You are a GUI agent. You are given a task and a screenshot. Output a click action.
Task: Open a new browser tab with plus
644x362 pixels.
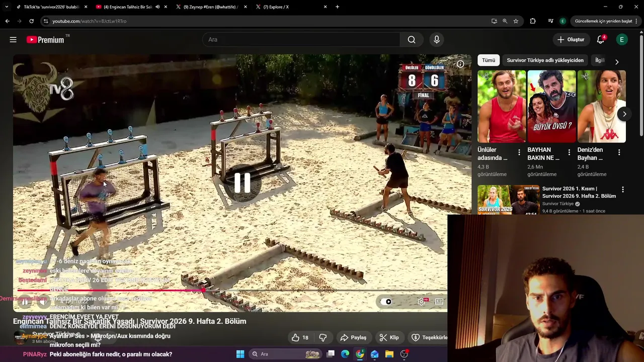337,7
